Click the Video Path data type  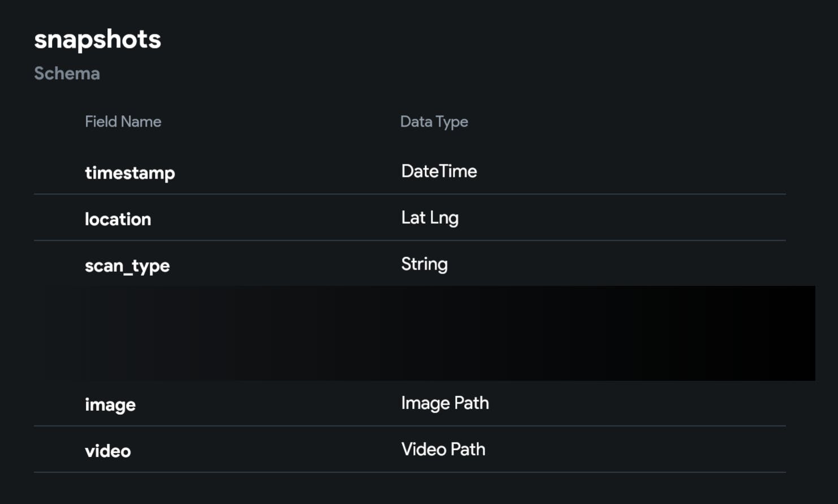(443, 449)
